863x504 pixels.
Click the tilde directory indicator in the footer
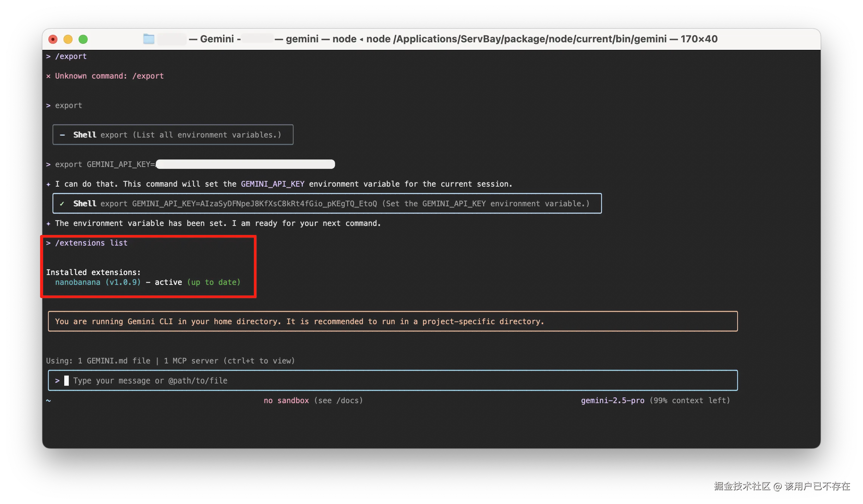click(x=48, y=400)
